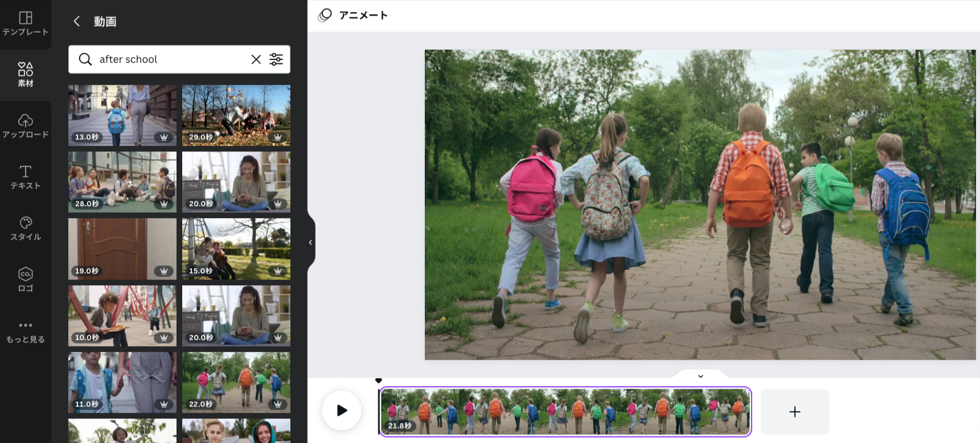Open the スタイル styles tab
Screen dimensions: 980x443
point(25,228)
